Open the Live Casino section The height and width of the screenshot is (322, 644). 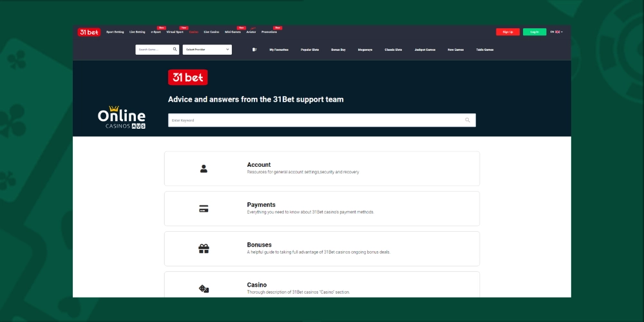[211, 32]
